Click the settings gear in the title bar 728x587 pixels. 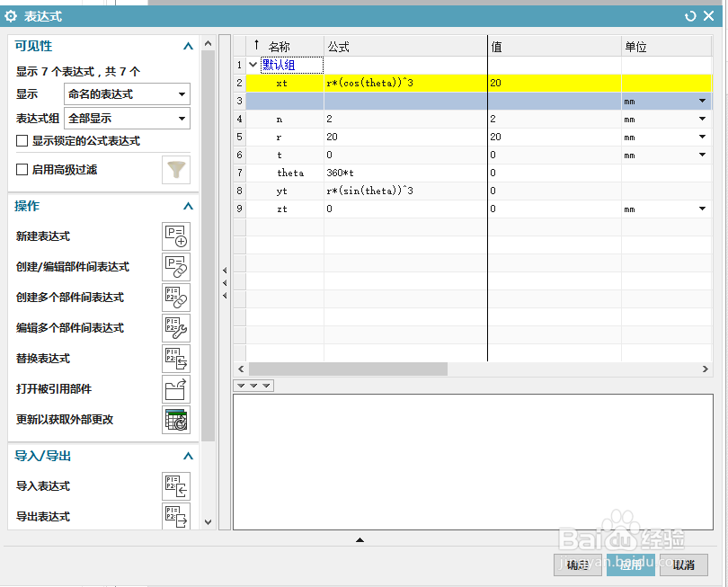[10, 16]
